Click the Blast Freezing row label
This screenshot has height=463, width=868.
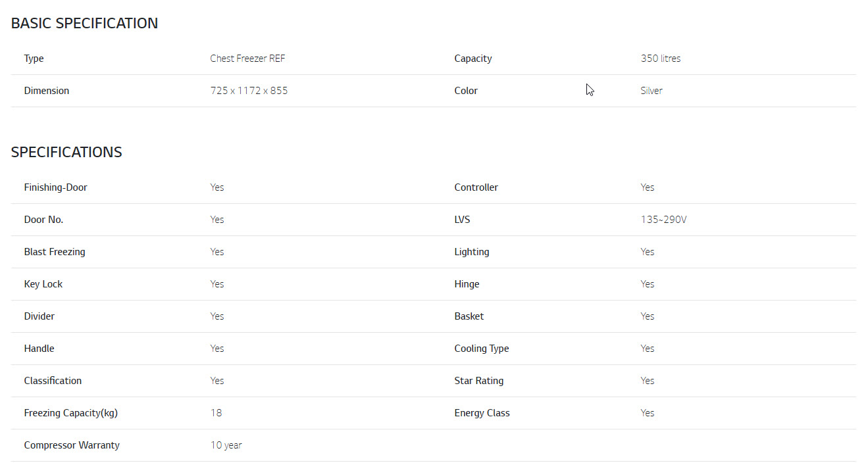pyautogui.click(x=55, y=252)
